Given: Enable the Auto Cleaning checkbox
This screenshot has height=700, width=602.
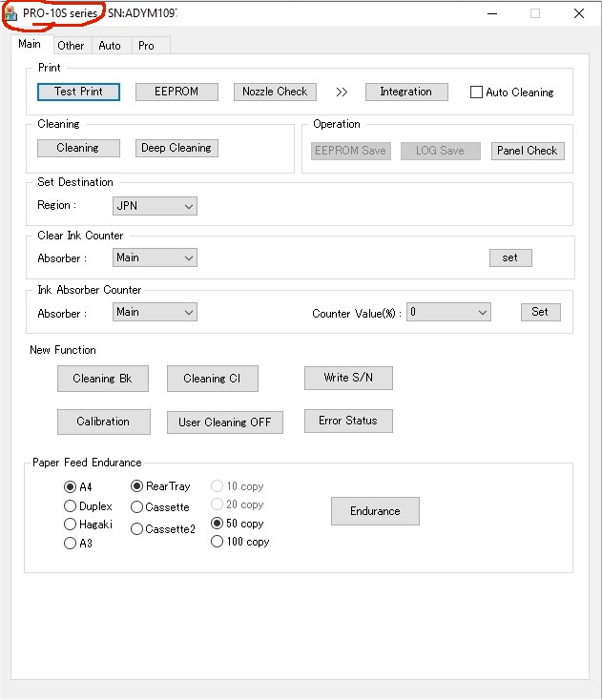Looking at the screenshot, I should [477, 93].
